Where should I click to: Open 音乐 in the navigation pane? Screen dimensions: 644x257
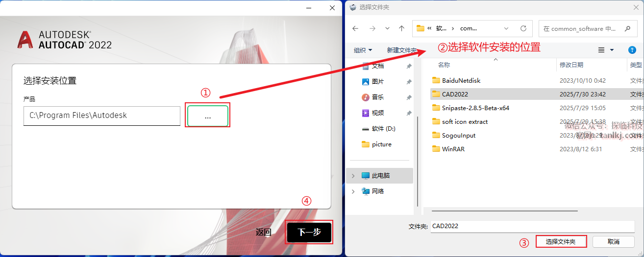point(378,97)
